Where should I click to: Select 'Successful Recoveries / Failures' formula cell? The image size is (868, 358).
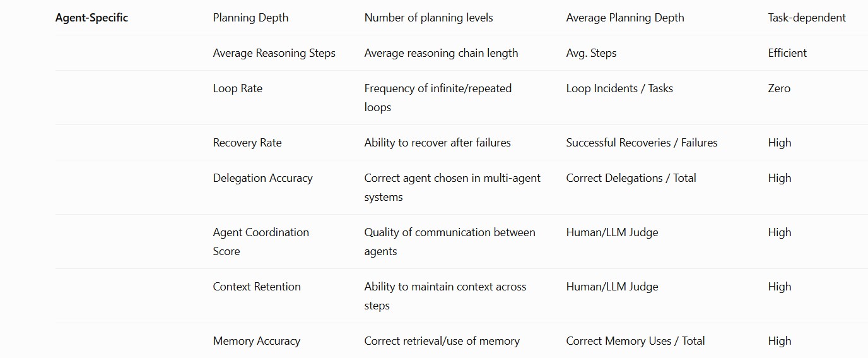pos(642,143)
